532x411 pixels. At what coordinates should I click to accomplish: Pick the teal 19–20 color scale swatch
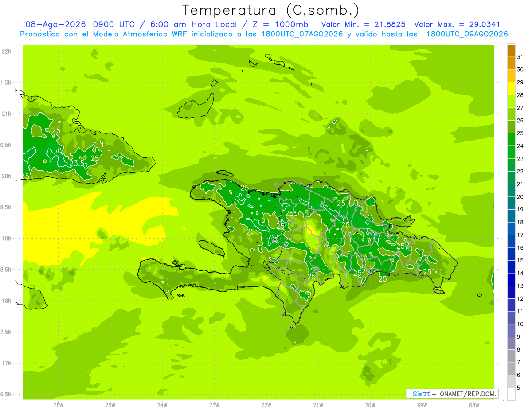click(x=511, y=203)
